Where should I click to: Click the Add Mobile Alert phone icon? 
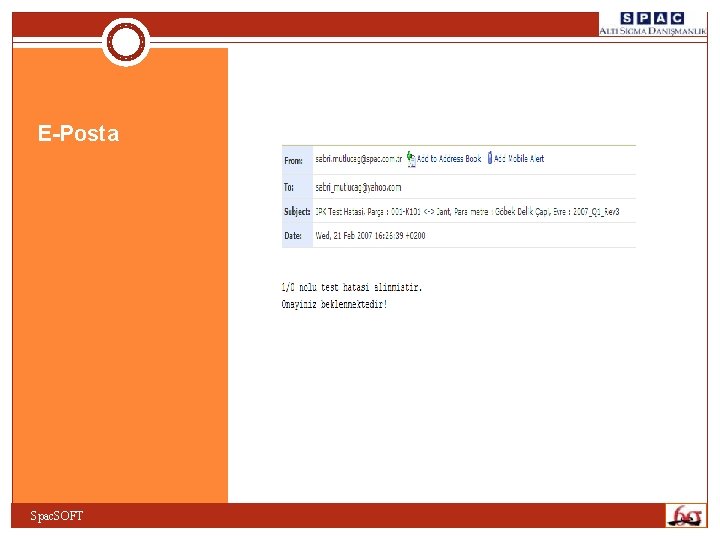(x=490, y=158)
